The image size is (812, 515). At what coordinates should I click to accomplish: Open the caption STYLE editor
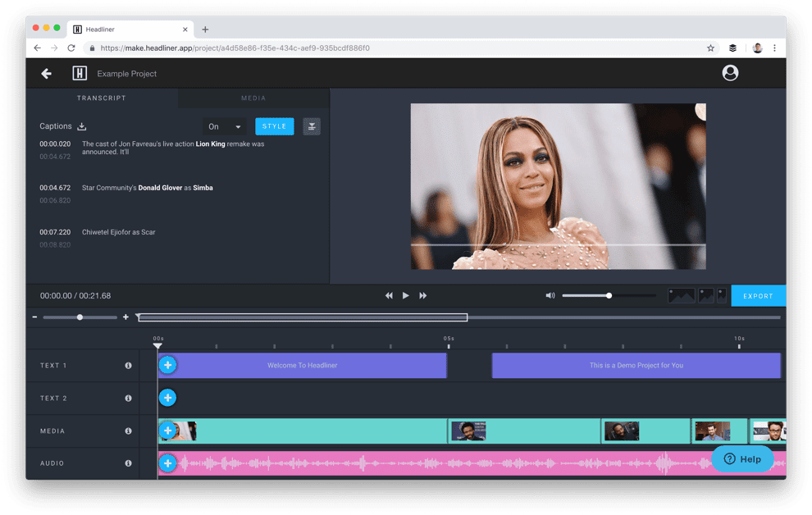tap(274, 126)
